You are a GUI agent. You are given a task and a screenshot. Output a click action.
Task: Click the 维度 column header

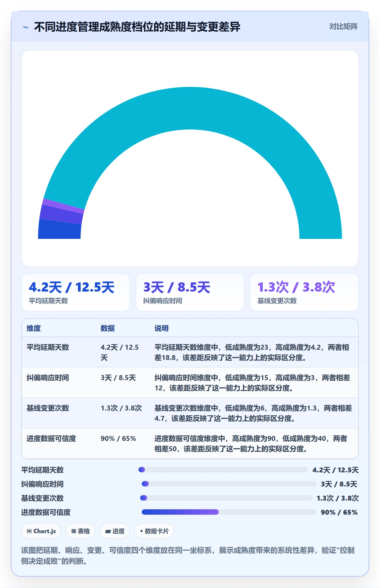coord(34,328)
